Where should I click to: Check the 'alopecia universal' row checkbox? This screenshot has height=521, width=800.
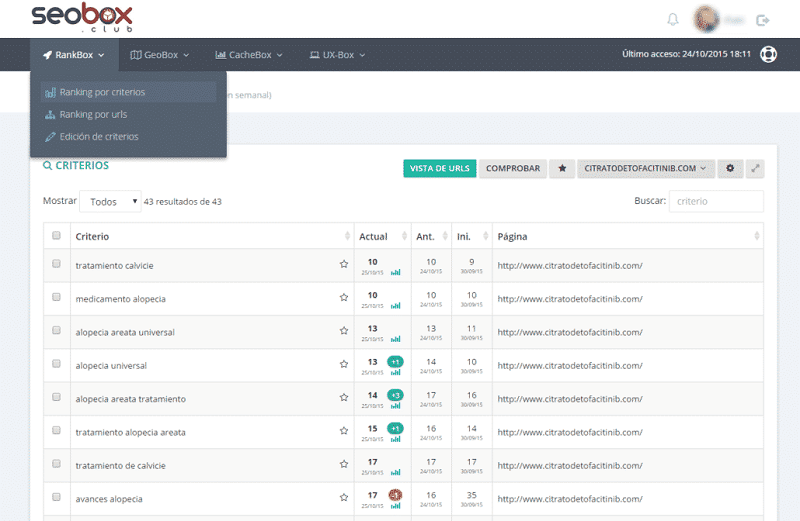click(56, 364)
